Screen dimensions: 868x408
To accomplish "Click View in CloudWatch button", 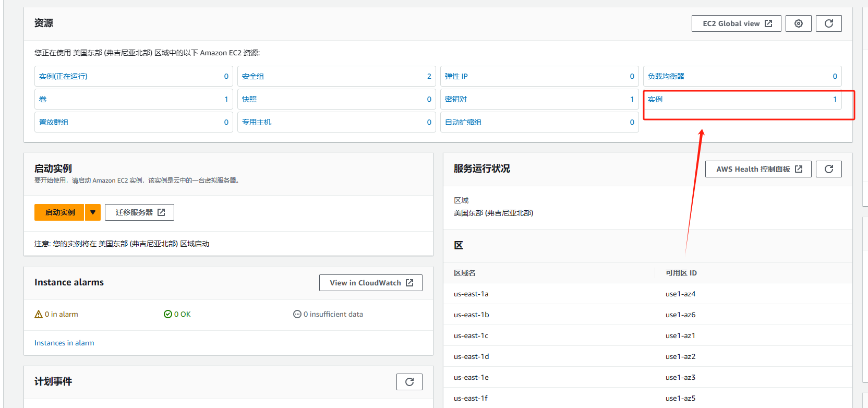I will point(370,283).
